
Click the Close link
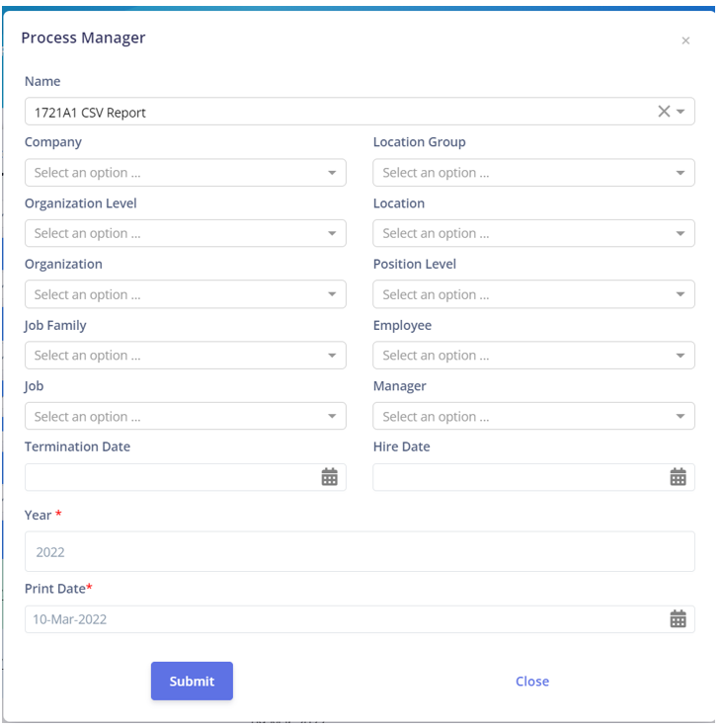tap(532, 682)
